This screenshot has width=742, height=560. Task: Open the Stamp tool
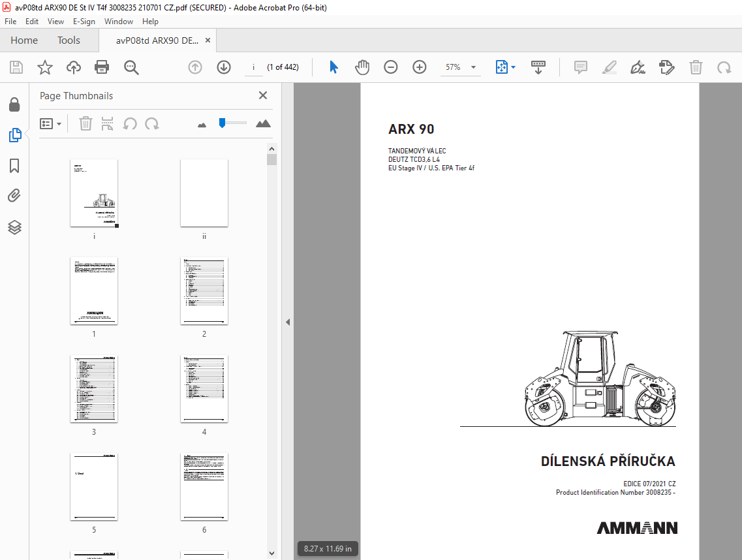coord(667,67)
